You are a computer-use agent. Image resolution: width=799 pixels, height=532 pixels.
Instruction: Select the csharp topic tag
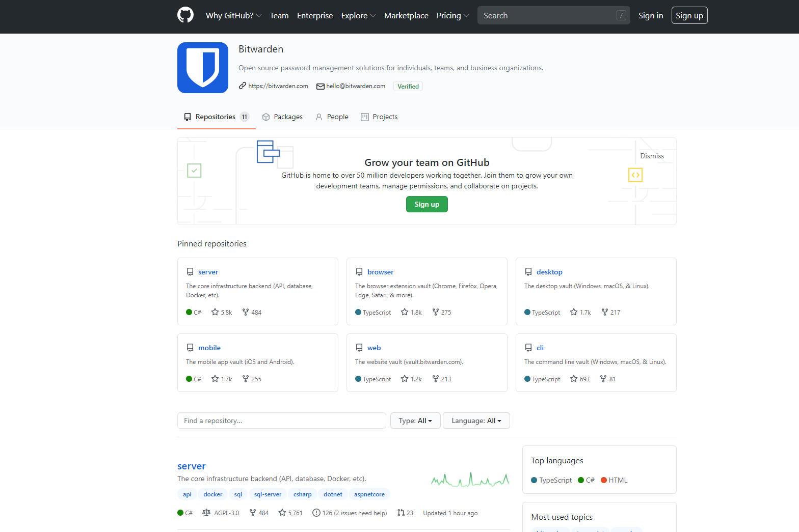point(302,494)
